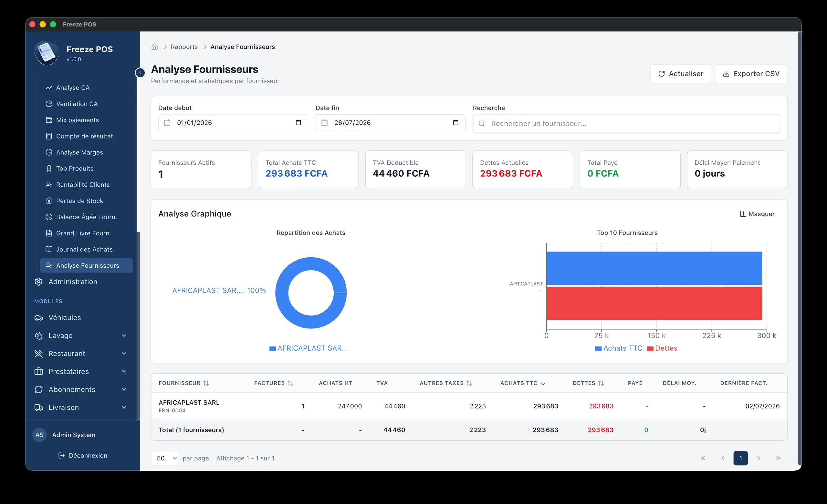
Task: Click Exporter CSV button
Action: click(751, 74)
